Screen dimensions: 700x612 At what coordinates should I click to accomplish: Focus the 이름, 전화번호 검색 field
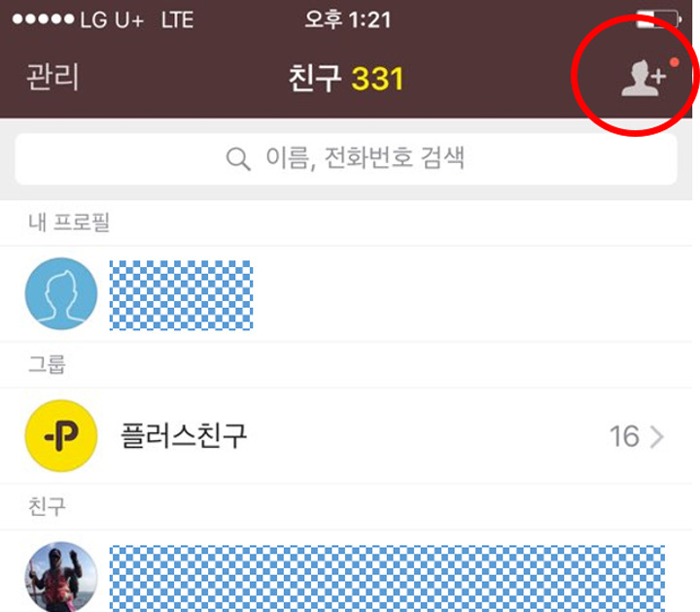tap(346, 158)
